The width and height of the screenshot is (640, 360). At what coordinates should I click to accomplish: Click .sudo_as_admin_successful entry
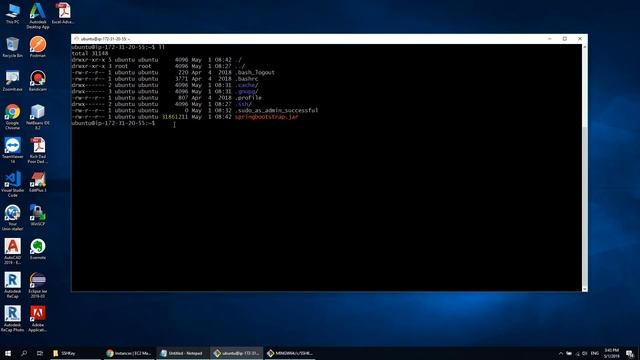click(x=276, y=110)
